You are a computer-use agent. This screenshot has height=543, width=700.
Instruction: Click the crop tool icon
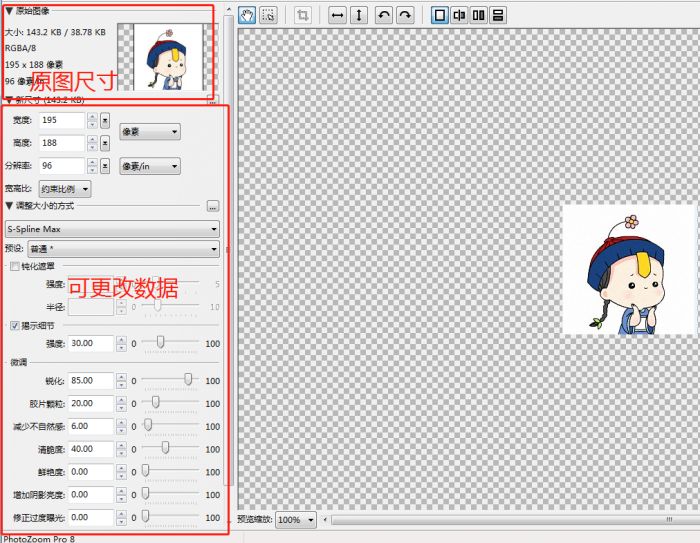click(303, 15)
